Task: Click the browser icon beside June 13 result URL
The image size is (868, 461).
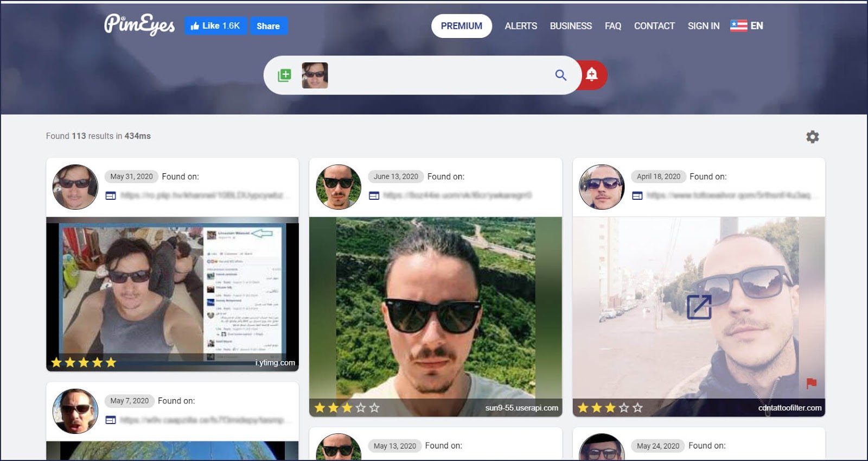Action: pyautogui.click(x=374, y=195)
